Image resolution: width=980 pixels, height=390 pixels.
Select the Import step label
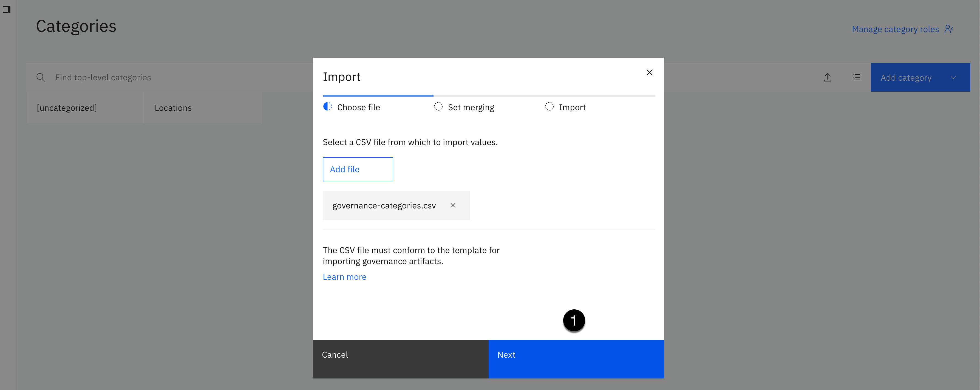click(x=572, y=108)
